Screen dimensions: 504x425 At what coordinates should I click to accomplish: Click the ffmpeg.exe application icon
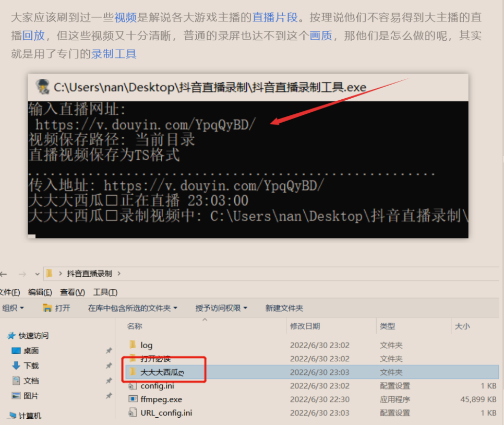pos(133,399)
